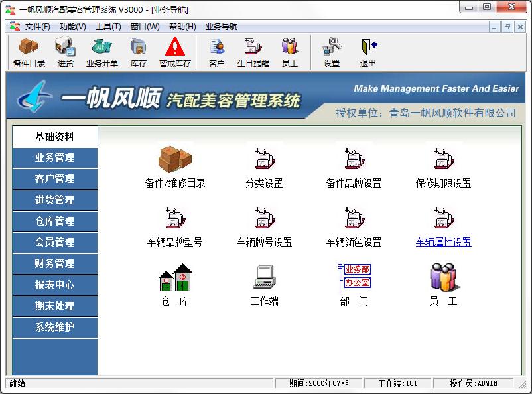Image resolution: width=532 pixels, height=394 pixels.
Task: Open 车辆品牌型号 icon
Action: point(175,217)
